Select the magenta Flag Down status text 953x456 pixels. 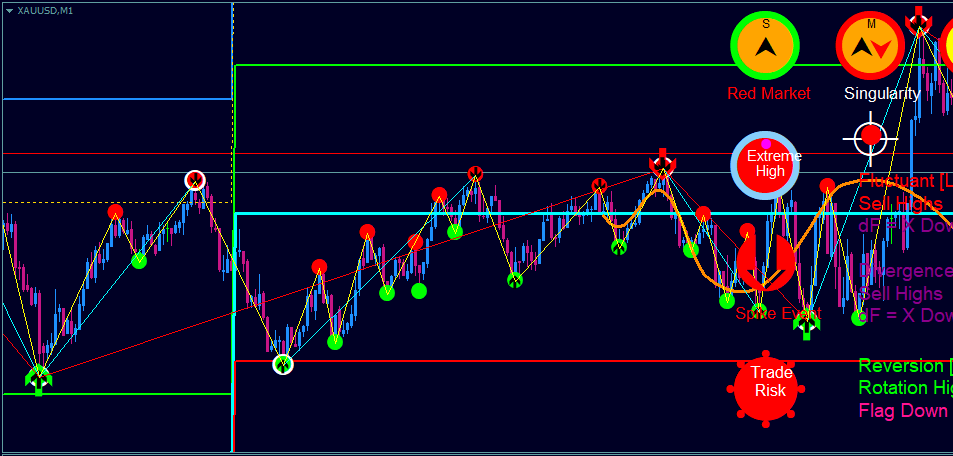coord(903,411)
